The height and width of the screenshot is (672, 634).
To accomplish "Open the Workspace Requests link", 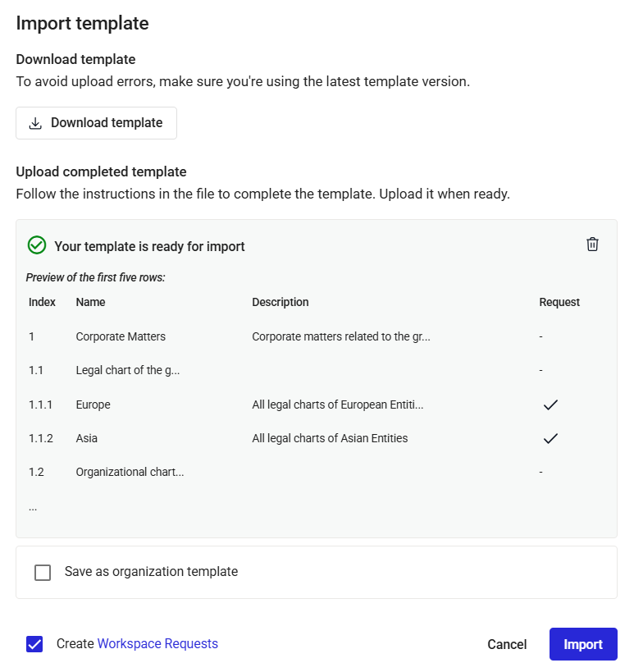I will (157, 644).
